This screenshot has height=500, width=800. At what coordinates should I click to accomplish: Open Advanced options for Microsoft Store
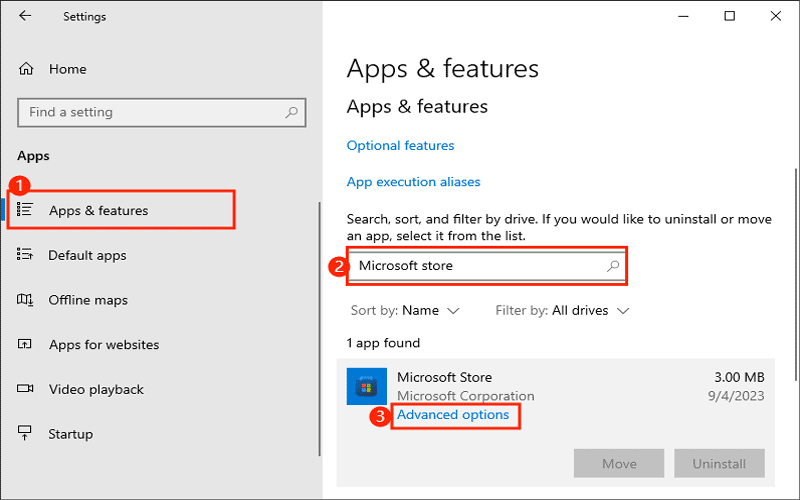click(453, 415)
